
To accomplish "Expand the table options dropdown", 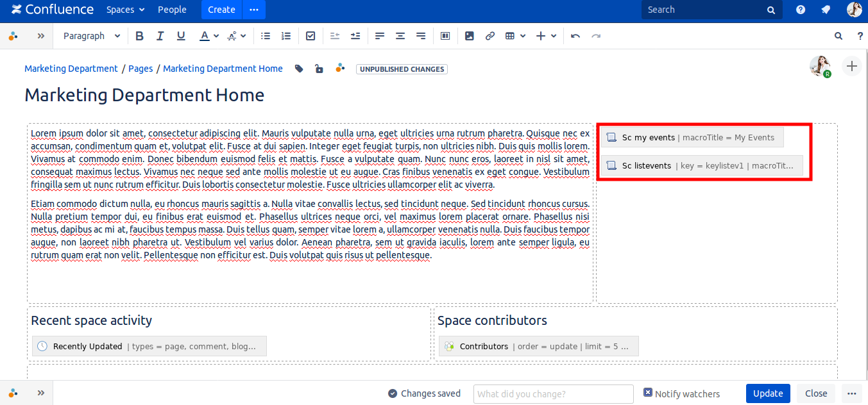I will [x=523, y=36].
